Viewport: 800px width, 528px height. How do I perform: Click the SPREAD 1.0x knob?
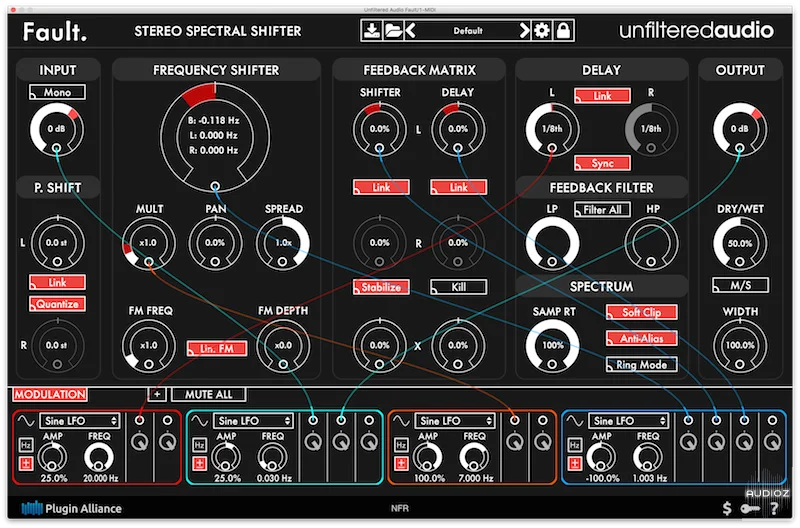(x=283, y=243)
